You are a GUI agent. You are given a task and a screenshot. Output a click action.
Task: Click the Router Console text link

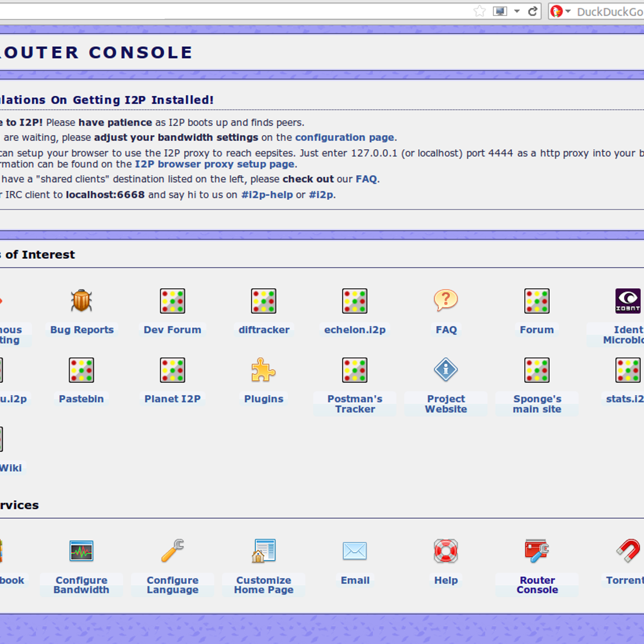[537, 585]
